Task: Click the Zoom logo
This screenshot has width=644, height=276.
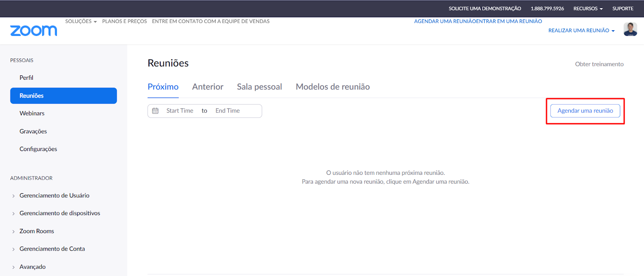Action: point(33,31)
